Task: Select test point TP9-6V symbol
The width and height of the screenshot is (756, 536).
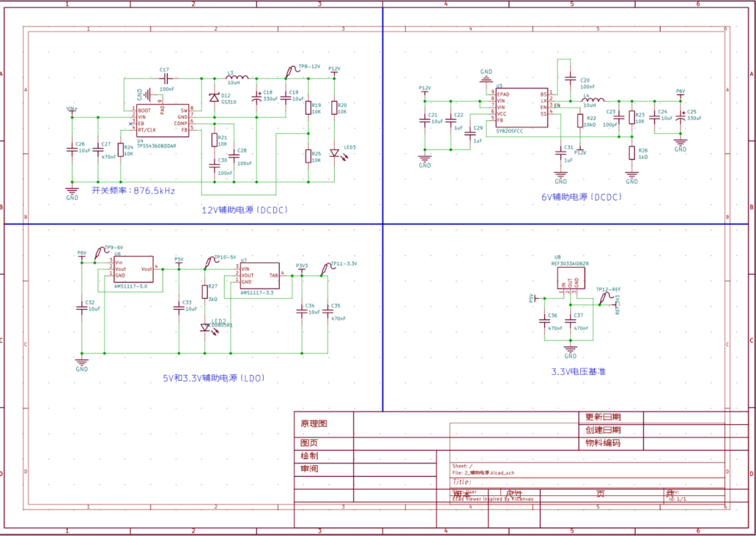Action: click(x=100, y=253)
